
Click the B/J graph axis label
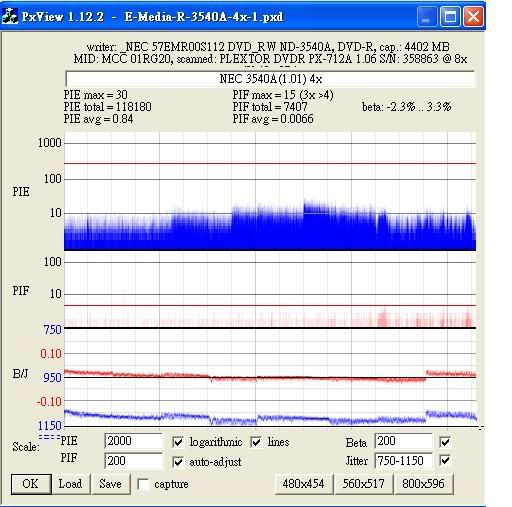point(21,374)
